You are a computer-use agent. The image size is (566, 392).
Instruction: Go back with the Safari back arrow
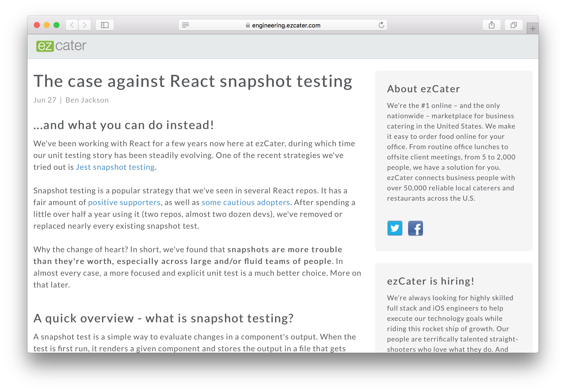72,25
